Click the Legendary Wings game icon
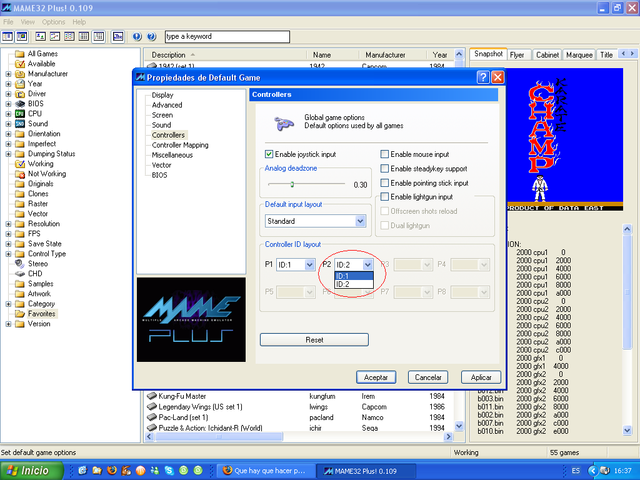The height and width of the screenshot is (480, 640). [152, 407]
